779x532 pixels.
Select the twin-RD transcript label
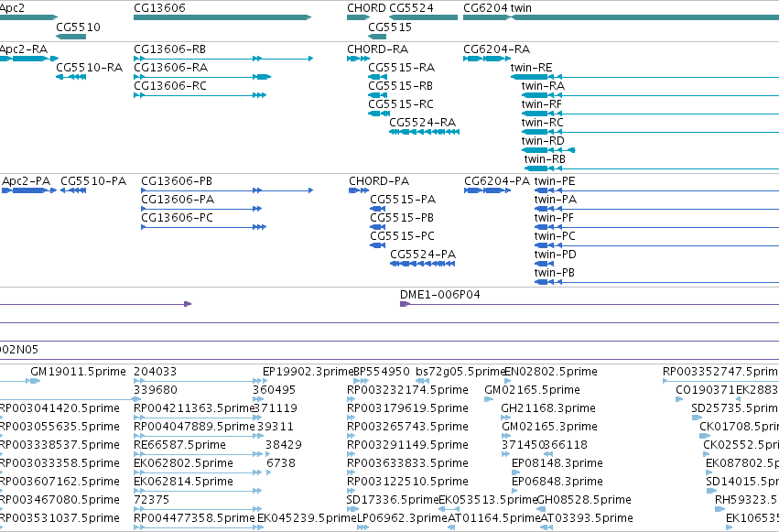(543, 141)
